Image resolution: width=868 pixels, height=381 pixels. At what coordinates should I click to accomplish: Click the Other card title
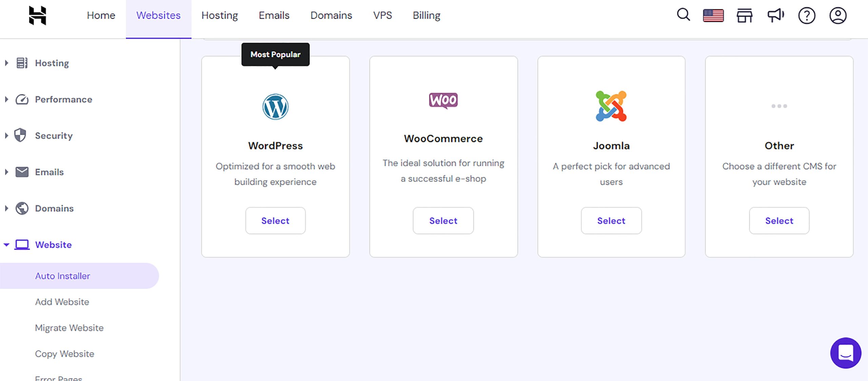[x=779, y=146]
